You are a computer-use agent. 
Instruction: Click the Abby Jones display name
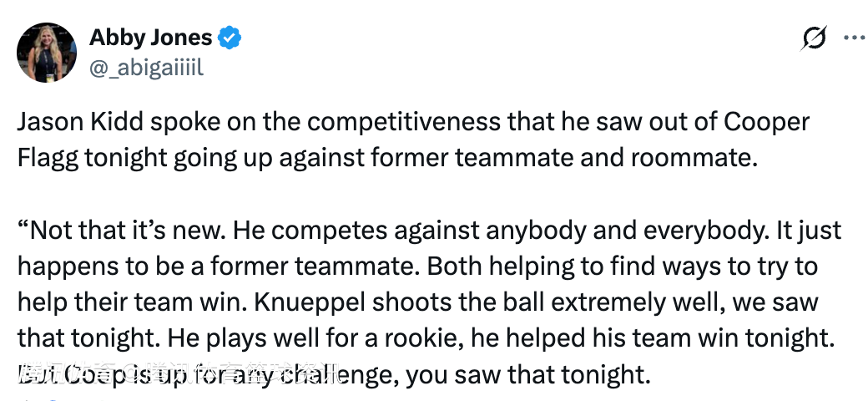point(149,38)
